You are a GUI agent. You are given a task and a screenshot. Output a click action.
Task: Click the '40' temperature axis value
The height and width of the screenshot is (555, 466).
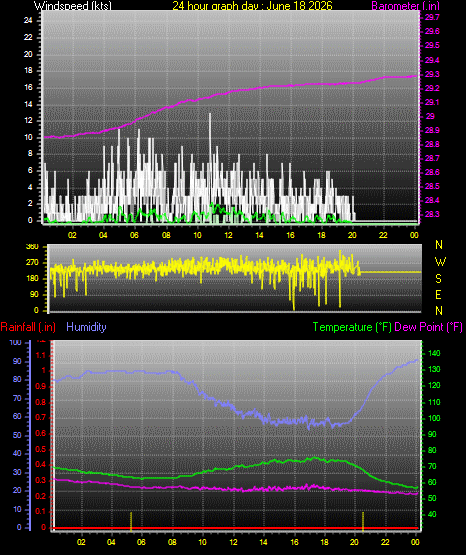[x=432, y=514]
